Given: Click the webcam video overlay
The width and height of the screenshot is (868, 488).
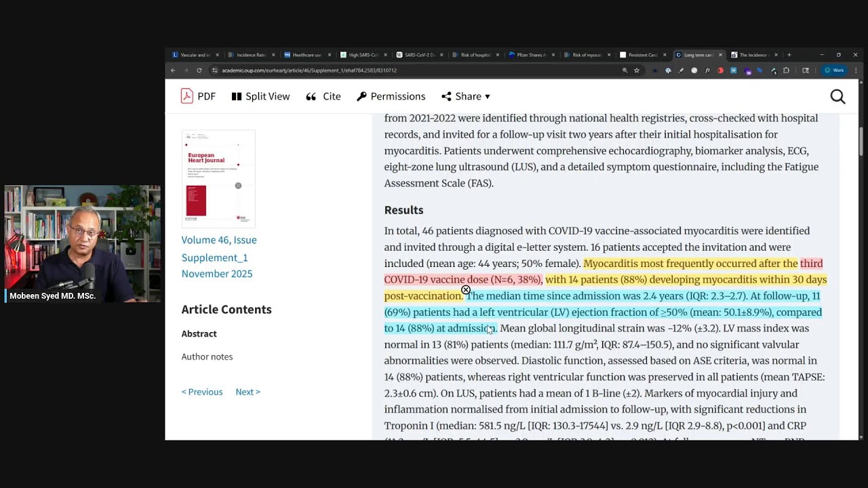Looking at the screenshot, I should [82, 243].
